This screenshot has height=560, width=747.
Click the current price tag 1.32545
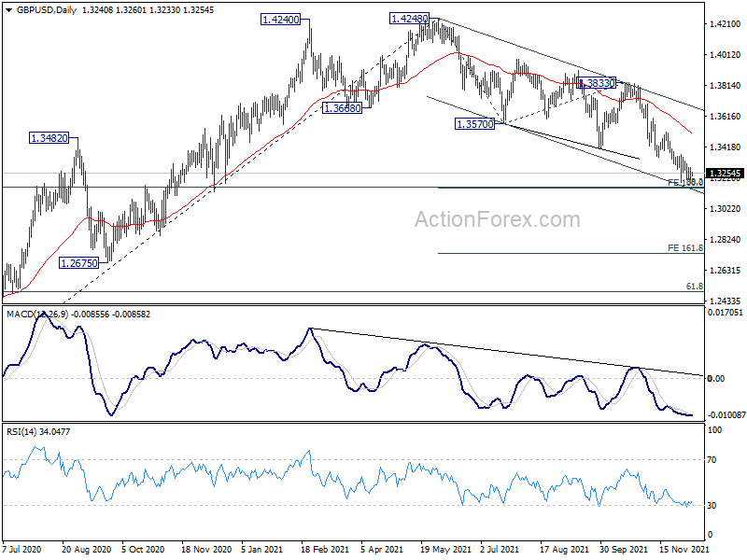click(x=725, y=174)
